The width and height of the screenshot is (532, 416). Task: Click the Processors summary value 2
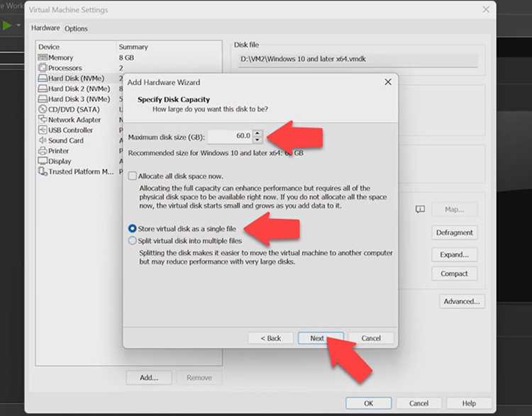pos(121,68)
